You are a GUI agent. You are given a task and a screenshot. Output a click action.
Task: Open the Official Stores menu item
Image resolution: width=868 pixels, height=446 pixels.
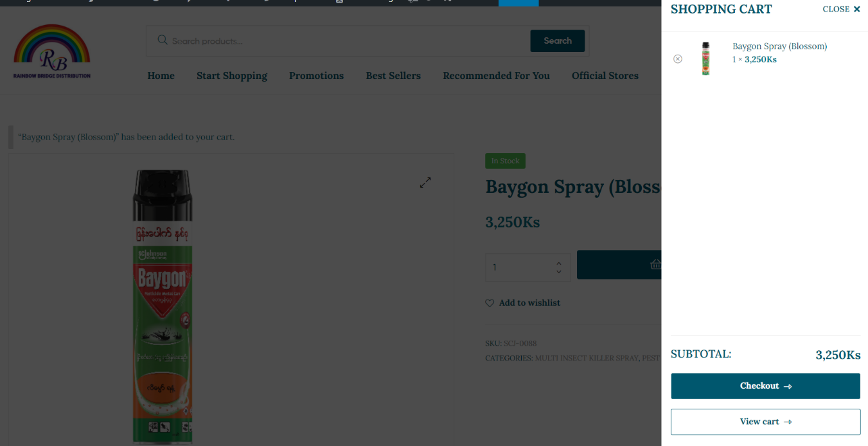coord(605,76)
